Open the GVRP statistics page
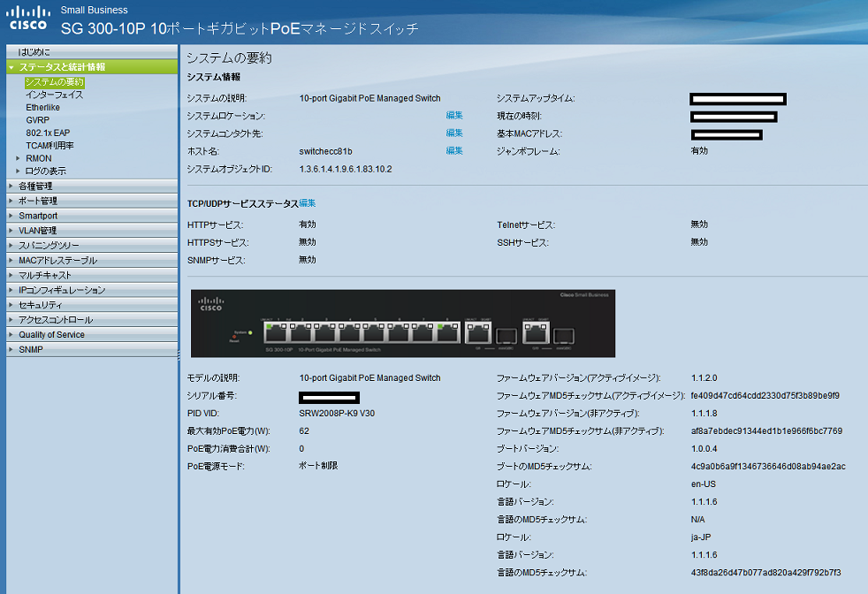868x594 pixels. click(x=38, y=120)
